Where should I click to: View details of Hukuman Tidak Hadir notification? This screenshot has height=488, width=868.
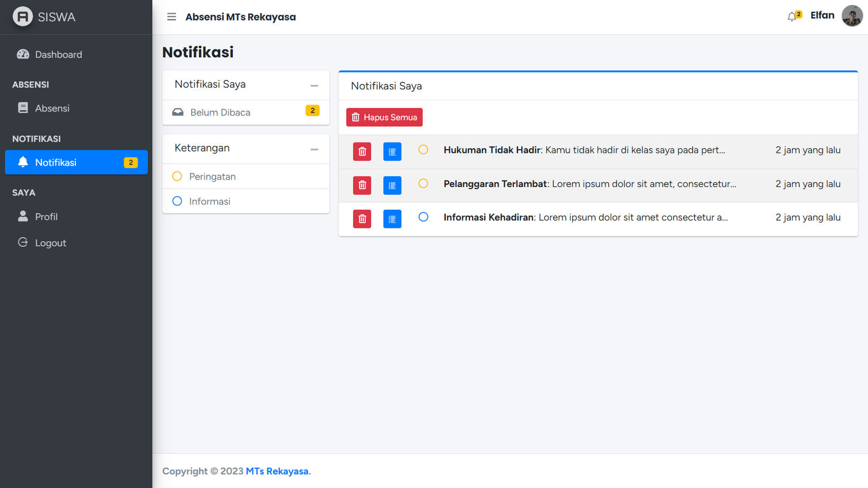pyautogui.click(x=392, y=152)
